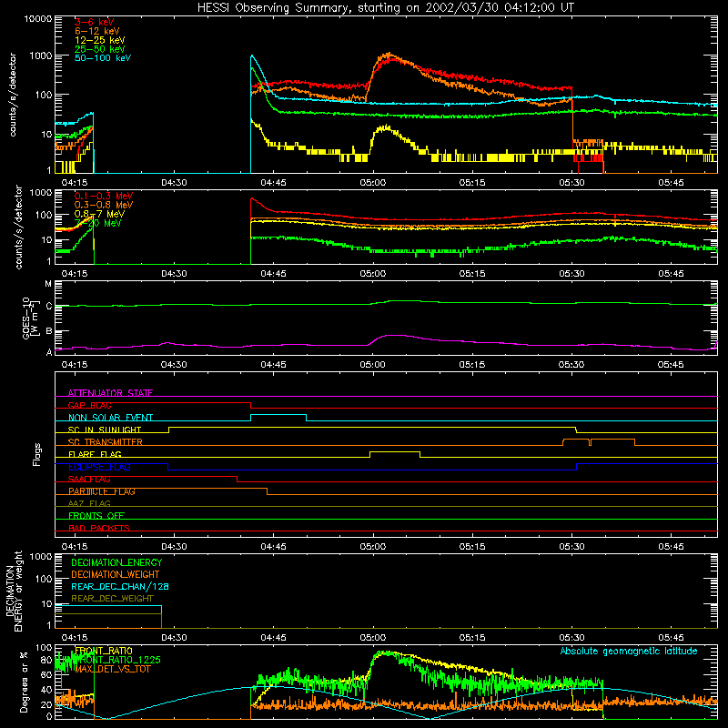This screenshot has width=728, height=728.
Task: Select the ATTENUATOR_STATE flag label
Action: pyautogui.click(x=110, y=393)
